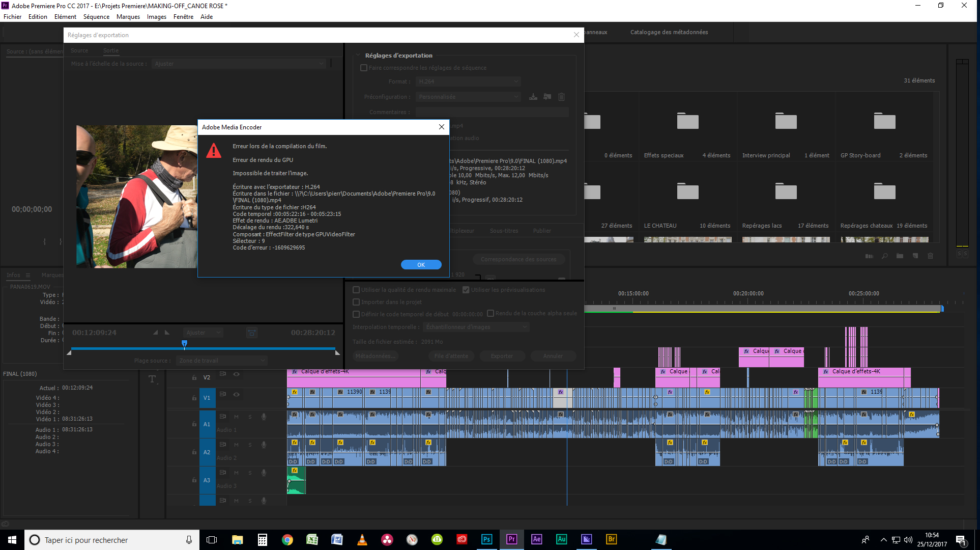Open After Effects from the taskbar
Screen dimensions: 980x550
click(x=536, y=539)
